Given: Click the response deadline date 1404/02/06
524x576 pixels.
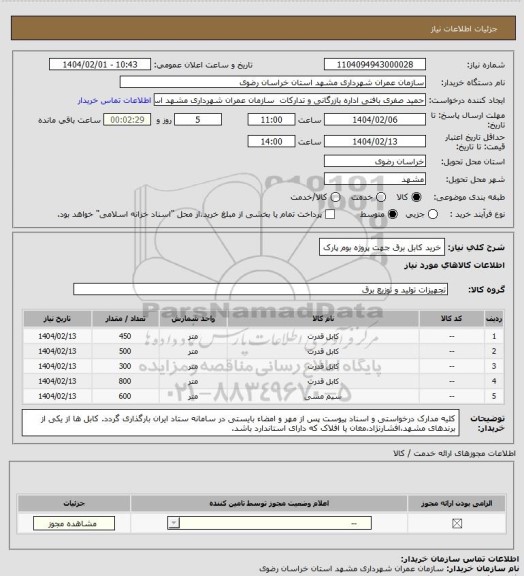Looking at the screenshot, I should point(375,120).
